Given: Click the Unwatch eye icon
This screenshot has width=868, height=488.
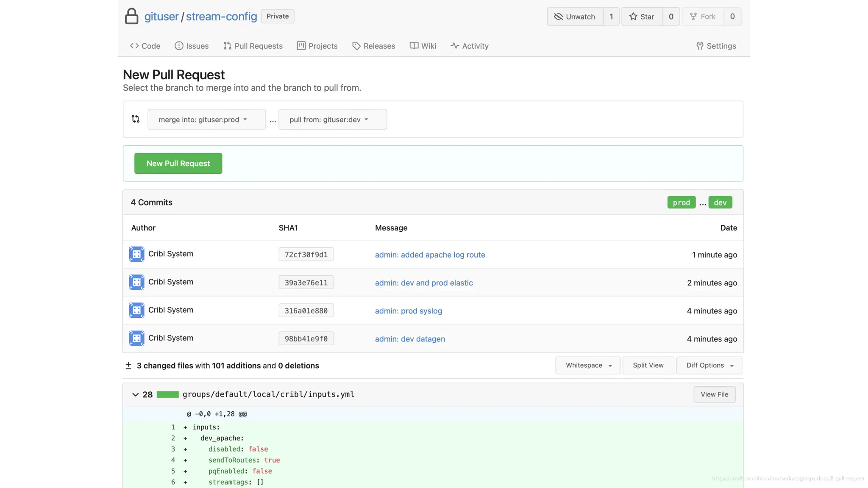Looking at the screenshot, I should point(558,17).
